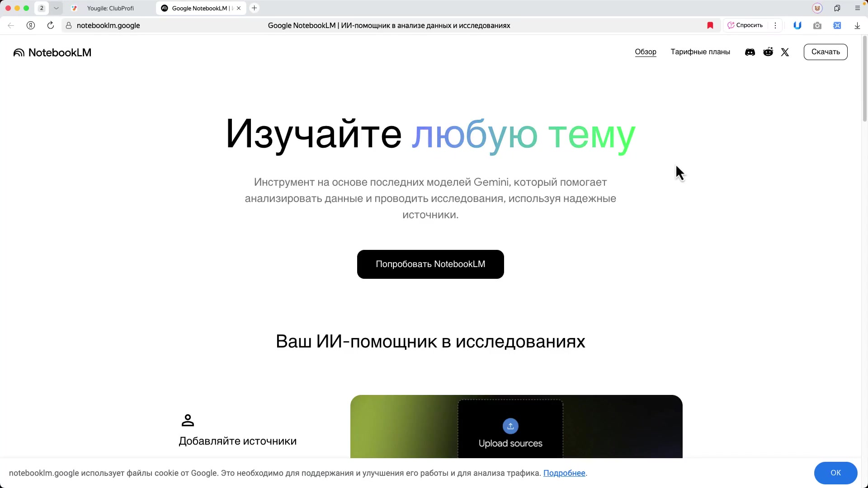Expand the tab group dropdown chevron
The image size is (868, 488).
click(x=56, y=8)
